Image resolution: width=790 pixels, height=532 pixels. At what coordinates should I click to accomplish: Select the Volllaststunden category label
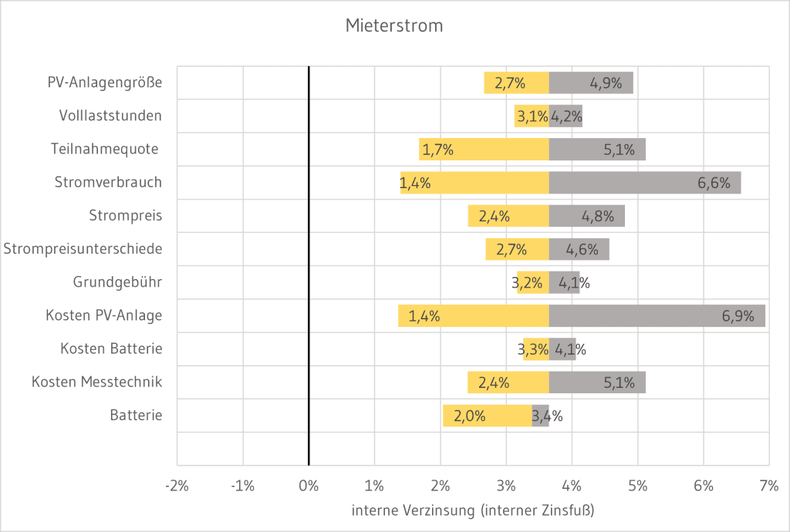pos(110,116)
